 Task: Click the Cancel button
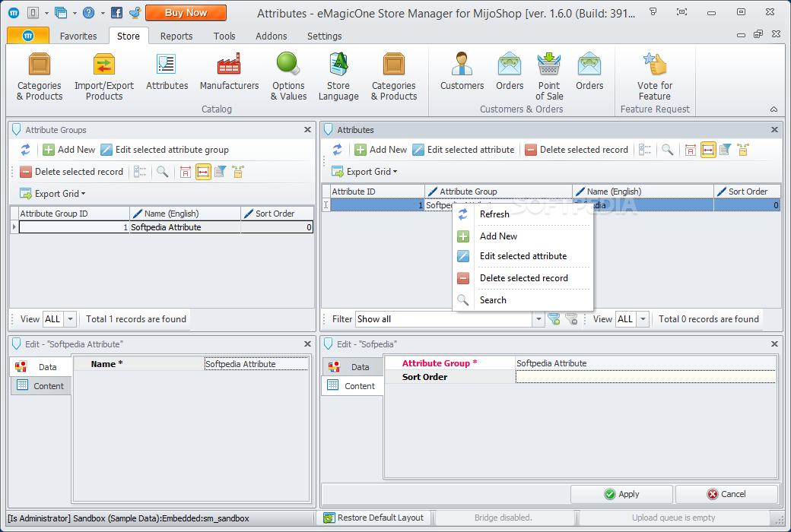(726, 494)
